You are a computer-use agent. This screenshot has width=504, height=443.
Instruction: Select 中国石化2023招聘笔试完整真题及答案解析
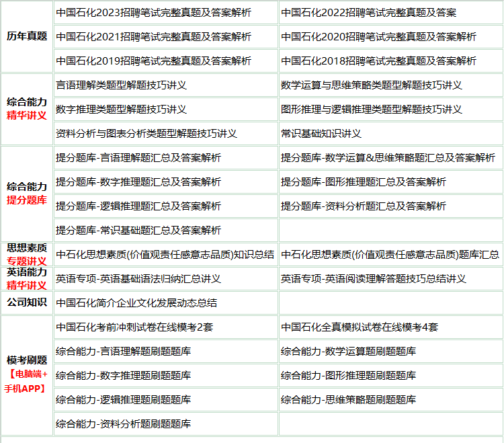point(153,13)
